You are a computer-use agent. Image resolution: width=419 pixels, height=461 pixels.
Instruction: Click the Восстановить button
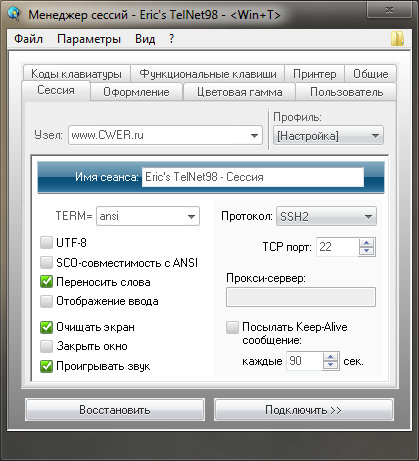coord(115,410)
